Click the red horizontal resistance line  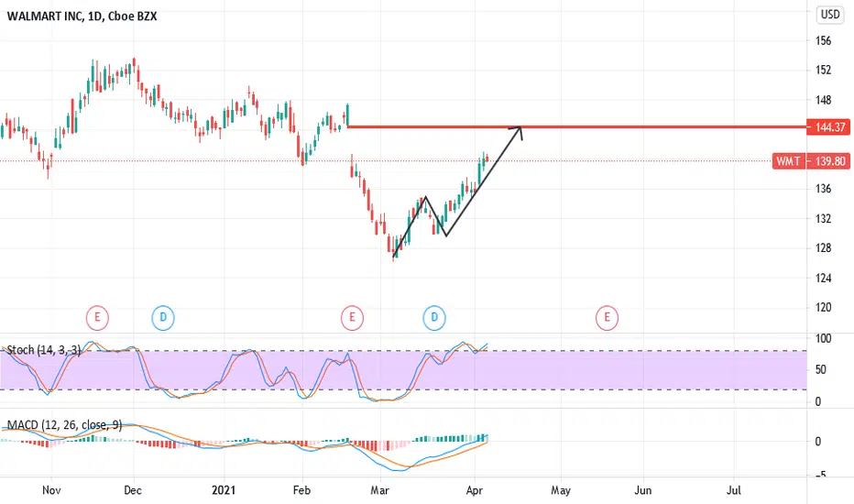[576, 127]
